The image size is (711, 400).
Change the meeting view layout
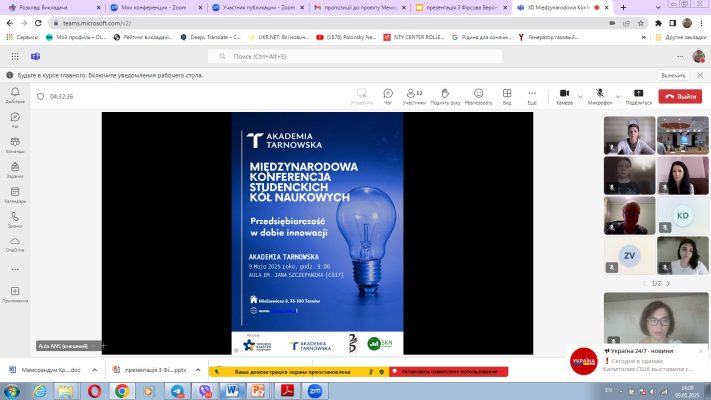[x=507, y=96]
